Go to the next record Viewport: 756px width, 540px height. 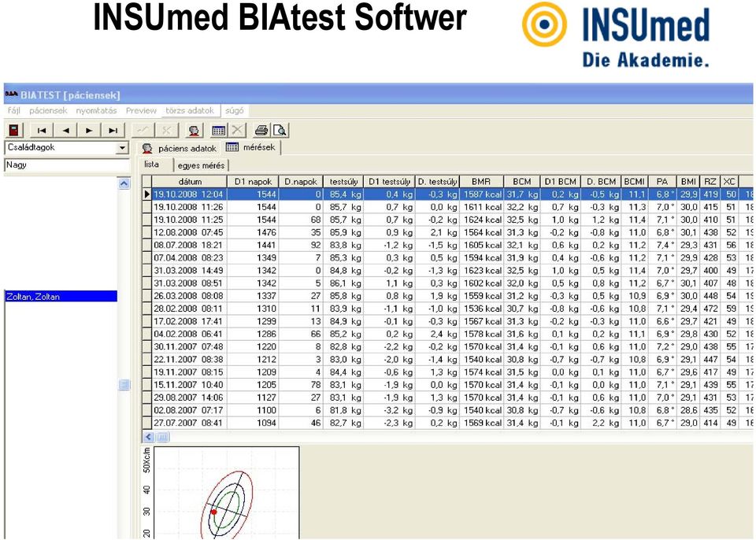tap(89, 130)
